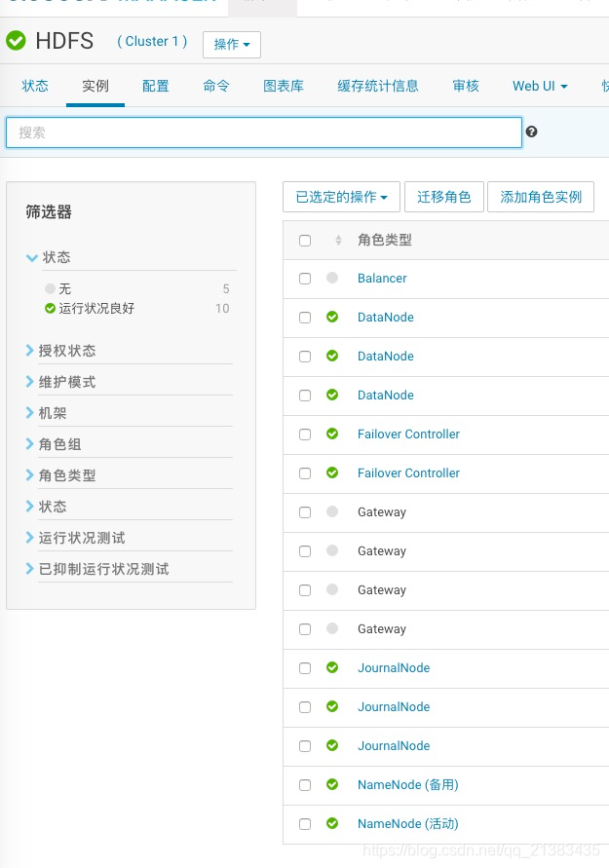The image size is (609, 868).
Task: Tick the select-all checkbox in table header
Action: pos(305,241)
